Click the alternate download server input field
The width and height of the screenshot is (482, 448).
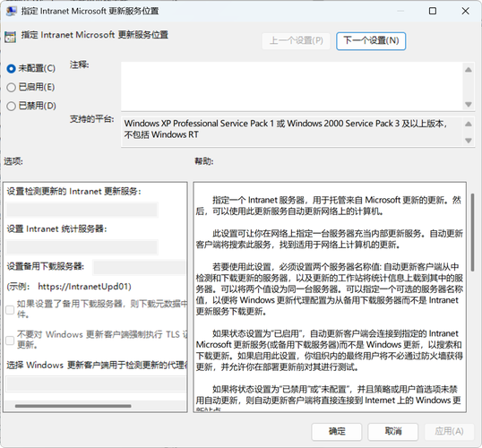tap(140, 267)
